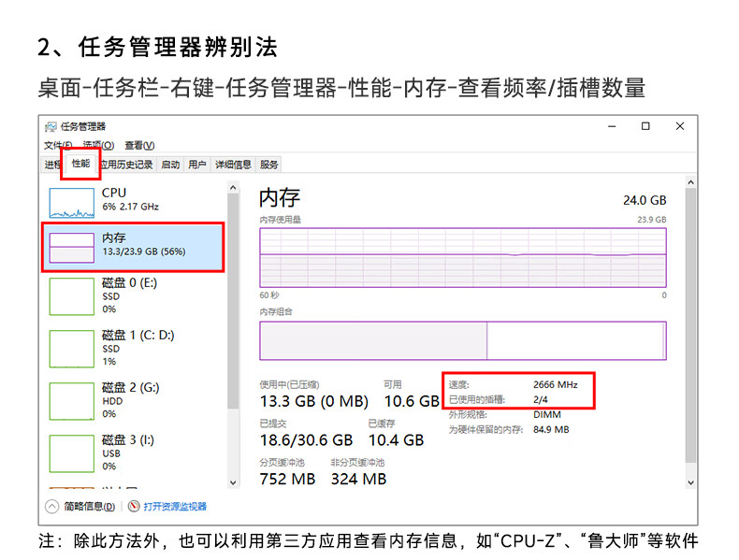The width and height of the screenshot is (739, 560).
Task: Switch to the 性能 tab
Action: click(81, 165)
